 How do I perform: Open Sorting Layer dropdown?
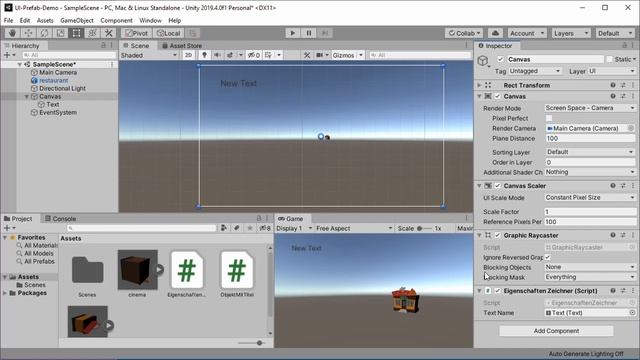pyautogui.click(x=590, y=152)
